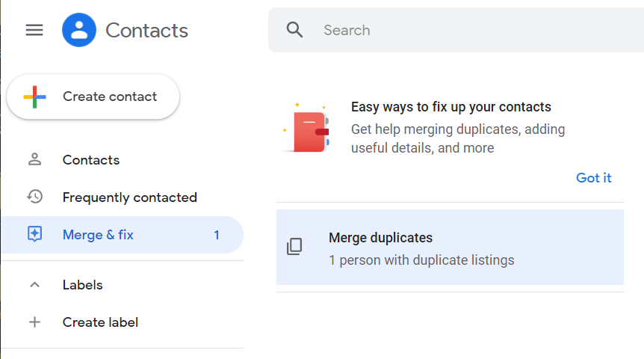Click '1 person with duplicate listings' text

[421, 260]
